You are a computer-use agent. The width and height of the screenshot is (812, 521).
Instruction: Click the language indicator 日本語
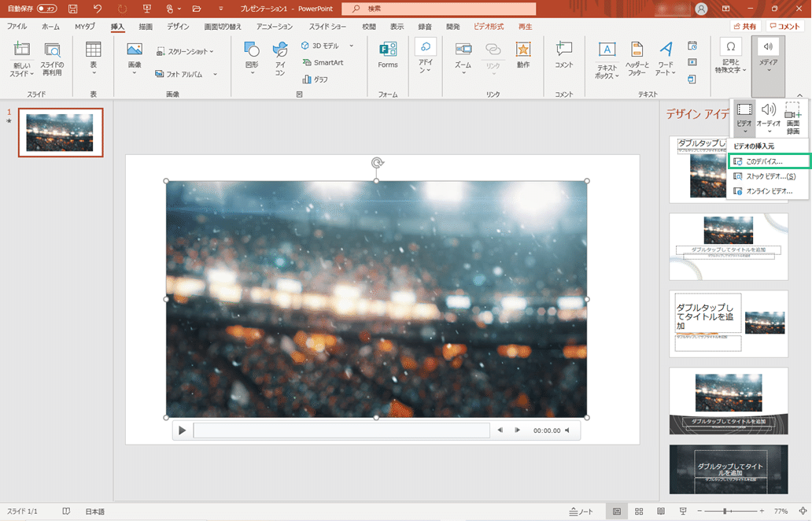[94, 511]
